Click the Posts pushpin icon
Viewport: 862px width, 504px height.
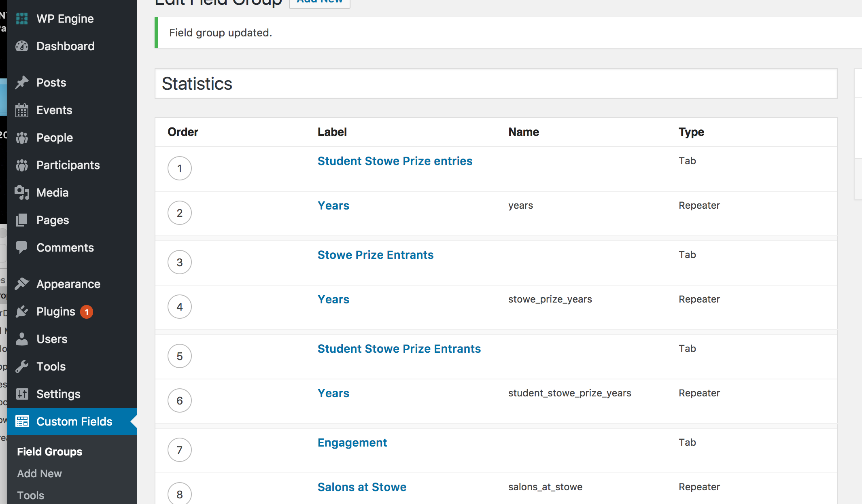pyautogui.click(x=22, y=83)
